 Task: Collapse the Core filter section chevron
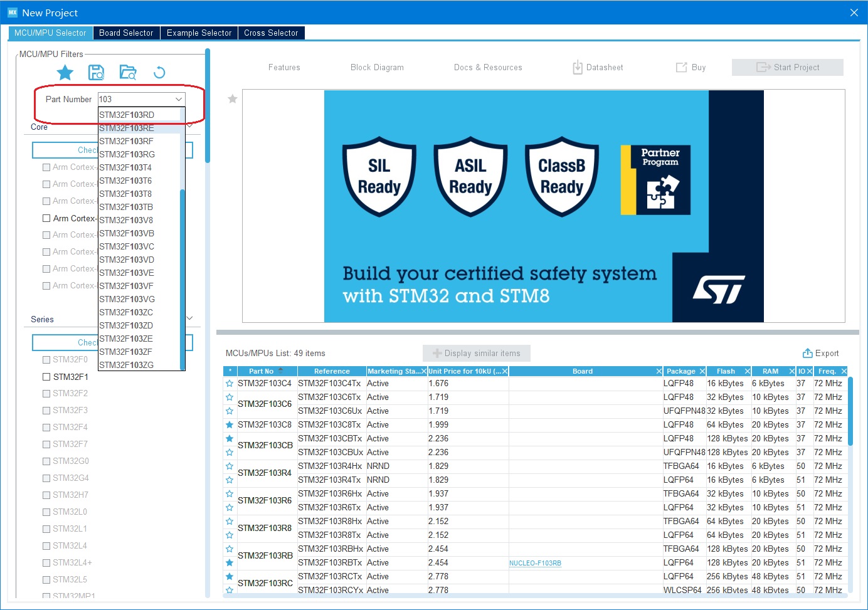[190, 126]
